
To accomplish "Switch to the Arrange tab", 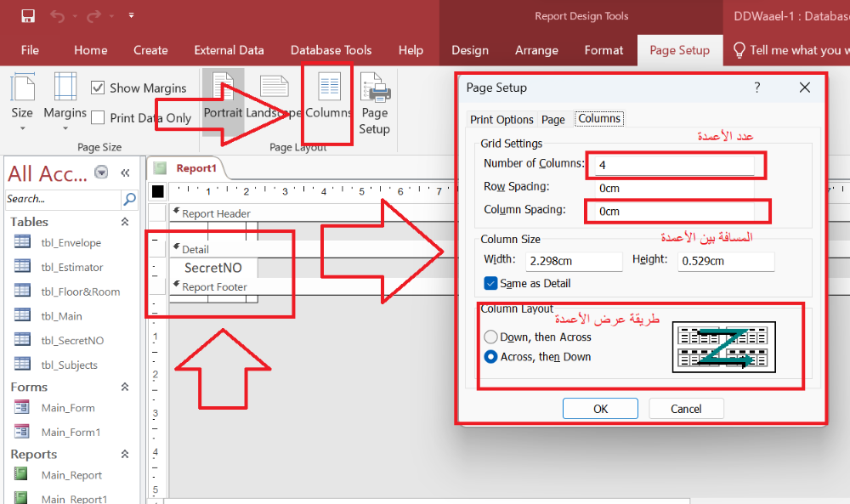I will (x=536, y=50).
